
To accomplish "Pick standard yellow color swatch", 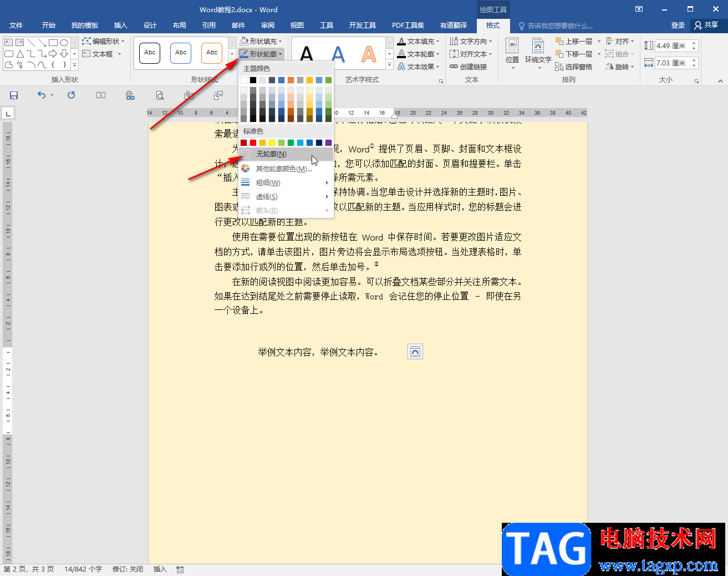I will click(272, 143).
